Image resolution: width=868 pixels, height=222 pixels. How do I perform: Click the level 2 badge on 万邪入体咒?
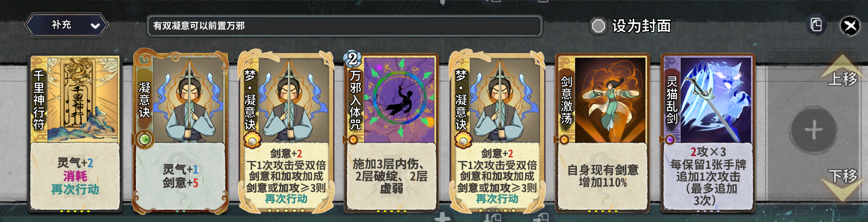click(x=352, y=59)
